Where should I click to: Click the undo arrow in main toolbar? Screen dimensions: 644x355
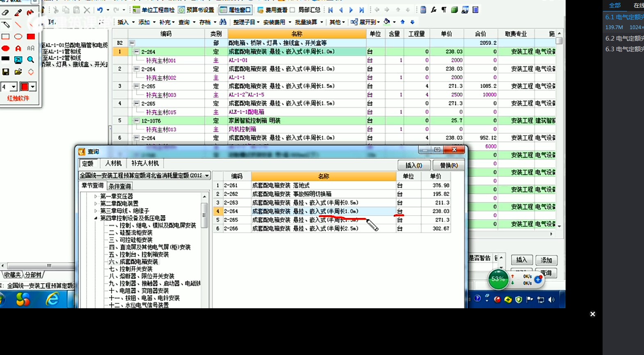[100, 10]
